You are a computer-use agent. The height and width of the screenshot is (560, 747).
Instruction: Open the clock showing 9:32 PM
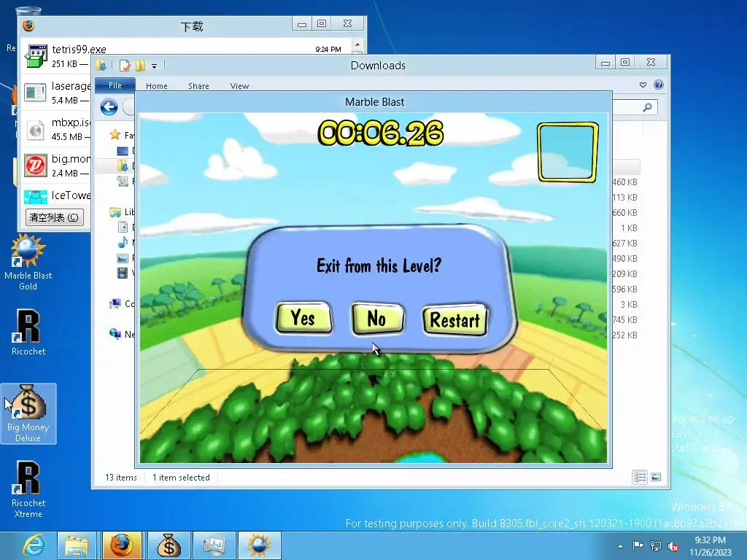(x=710, y=545)
